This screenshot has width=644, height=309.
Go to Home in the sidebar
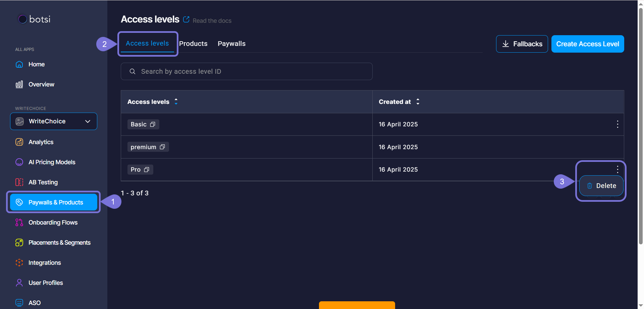coord(36,64)
